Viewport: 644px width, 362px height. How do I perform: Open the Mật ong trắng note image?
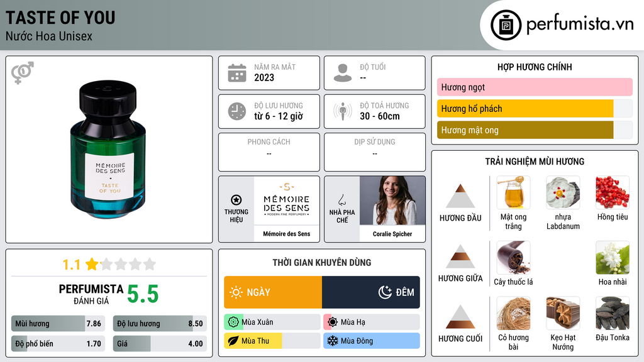point(513,192)
